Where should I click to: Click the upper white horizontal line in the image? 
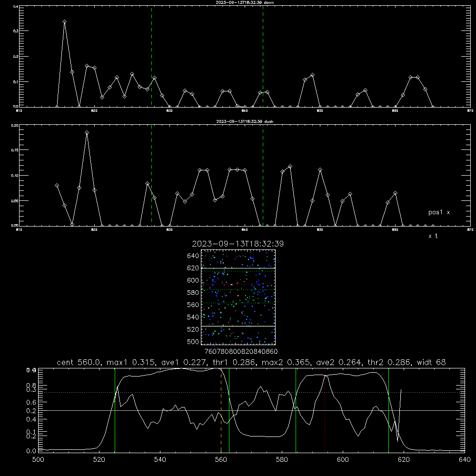238,268
